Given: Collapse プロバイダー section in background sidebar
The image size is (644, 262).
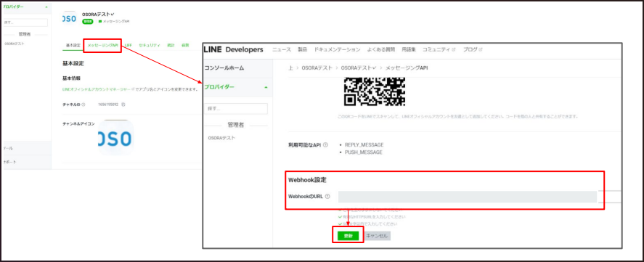Looking at the screenshot, I should point(46,7).
